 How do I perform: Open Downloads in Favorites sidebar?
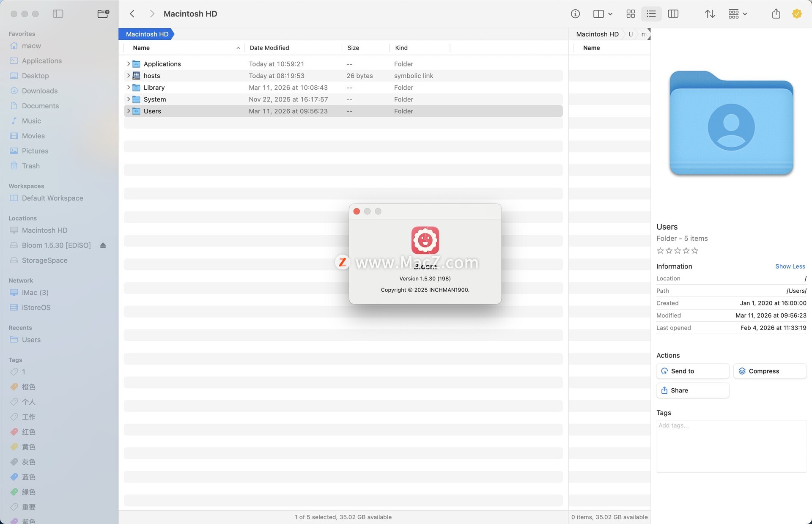click(x=40, y=91)
